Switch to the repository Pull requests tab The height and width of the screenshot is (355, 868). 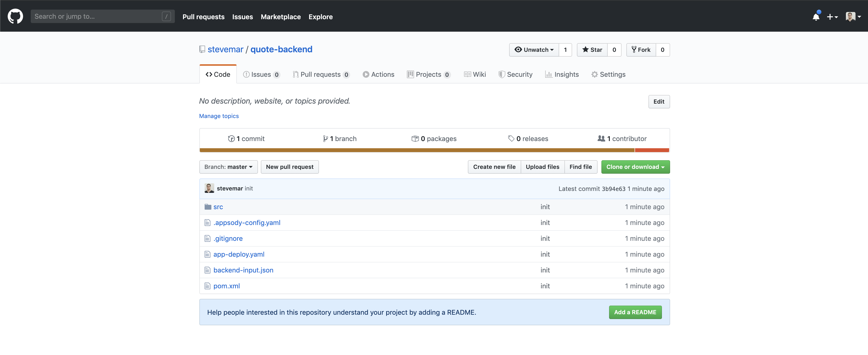pyautogui.click(x=321, y=74)
